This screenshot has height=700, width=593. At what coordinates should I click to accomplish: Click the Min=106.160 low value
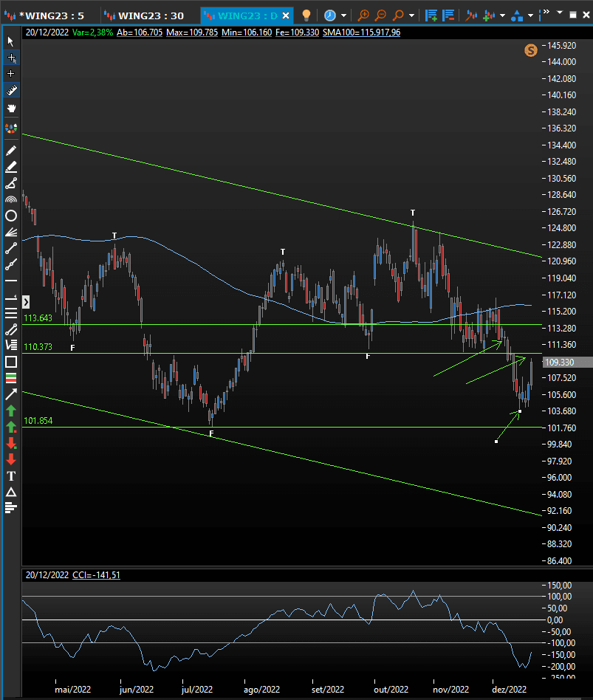click(x=247, y=32)
